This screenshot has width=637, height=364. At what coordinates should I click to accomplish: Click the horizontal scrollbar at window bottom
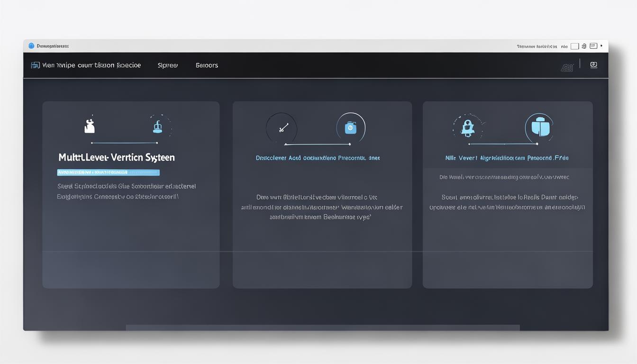[x=322, y=328]
